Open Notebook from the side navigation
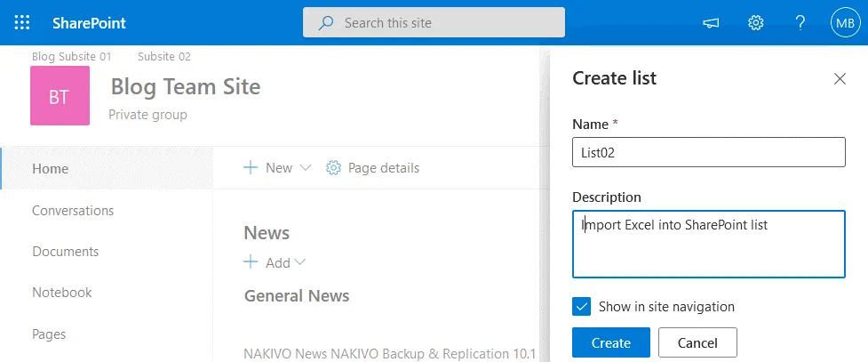 [62, 293]
